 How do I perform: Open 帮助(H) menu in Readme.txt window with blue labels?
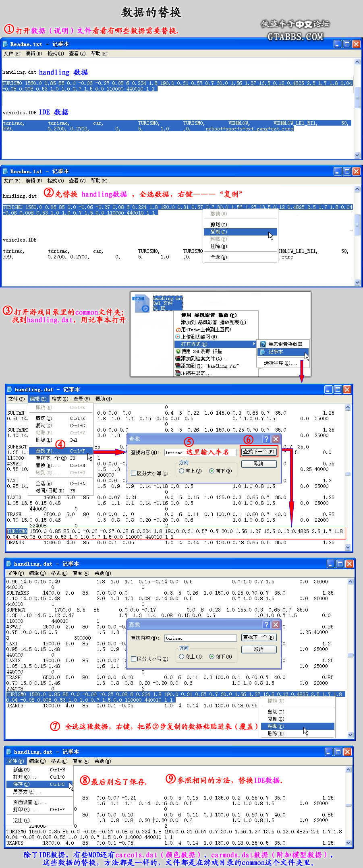[x=99, y=54]
